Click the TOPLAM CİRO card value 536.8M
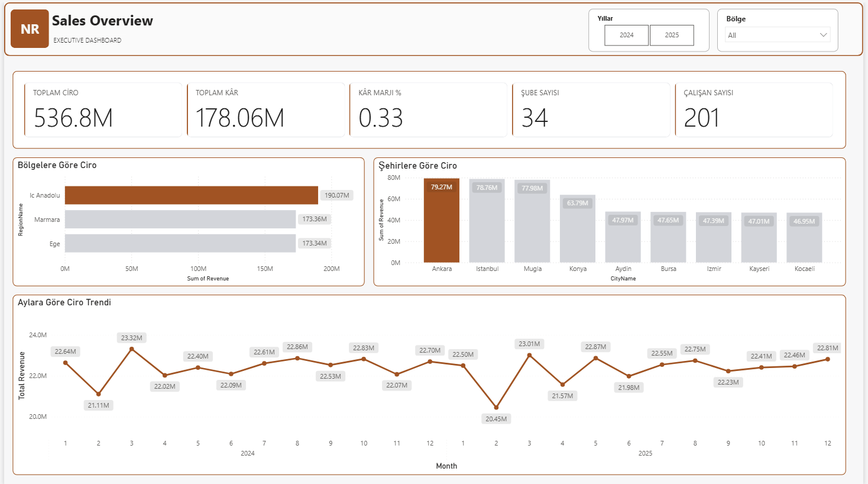This screenshot has width=868, height=484. click(73, 118)
